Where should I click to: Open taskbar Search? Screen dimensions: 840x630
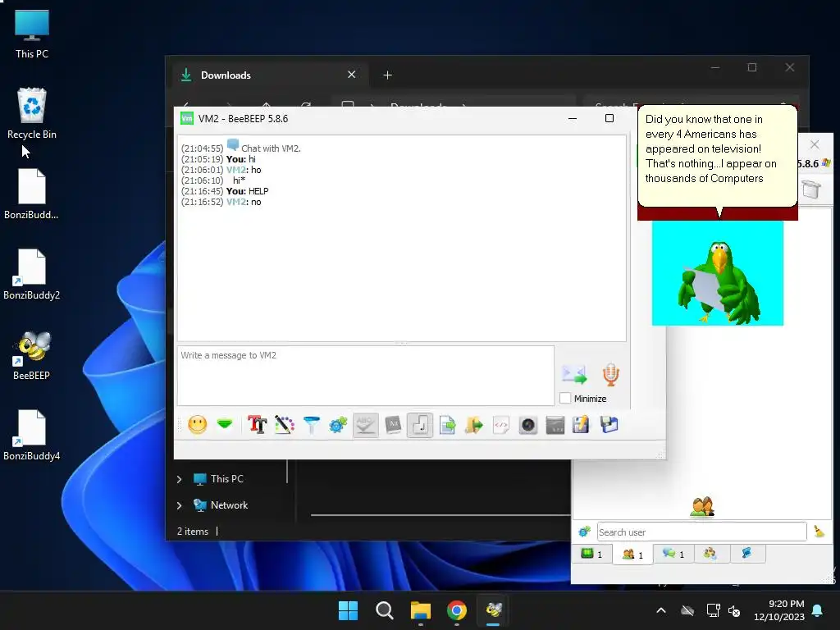(x=384, y=610)
